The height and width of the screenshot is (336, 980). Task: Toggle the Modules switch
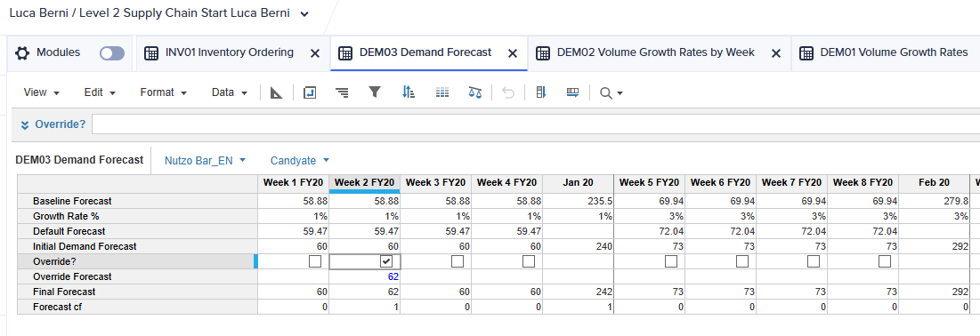pos(112,53)
